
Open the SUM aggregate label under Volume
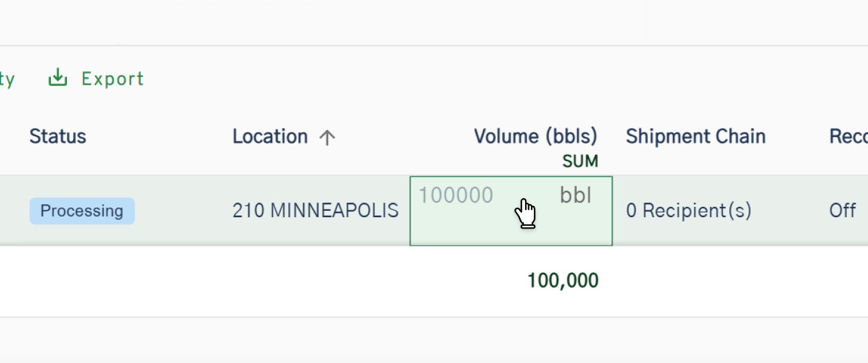[580, 162]
